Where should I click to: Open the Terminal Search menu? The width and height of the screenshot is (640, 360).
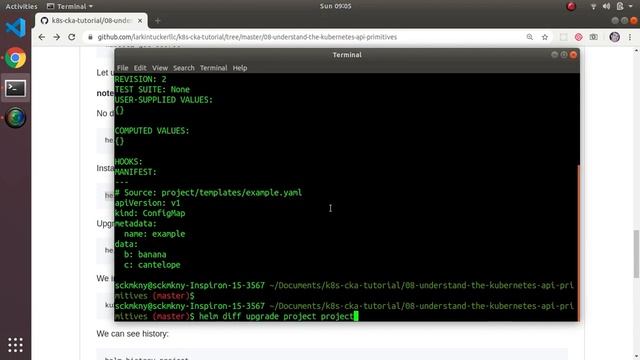[184, 68]
